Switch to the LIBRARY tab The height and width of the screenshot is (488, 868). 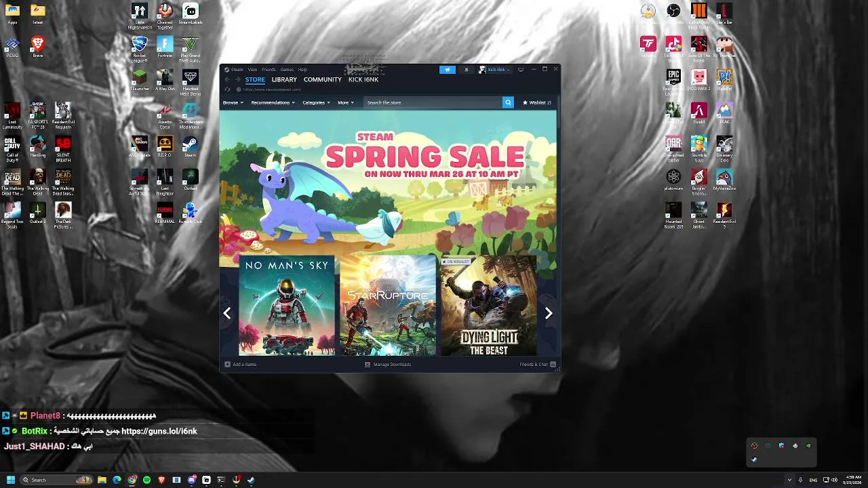[284, 79]
